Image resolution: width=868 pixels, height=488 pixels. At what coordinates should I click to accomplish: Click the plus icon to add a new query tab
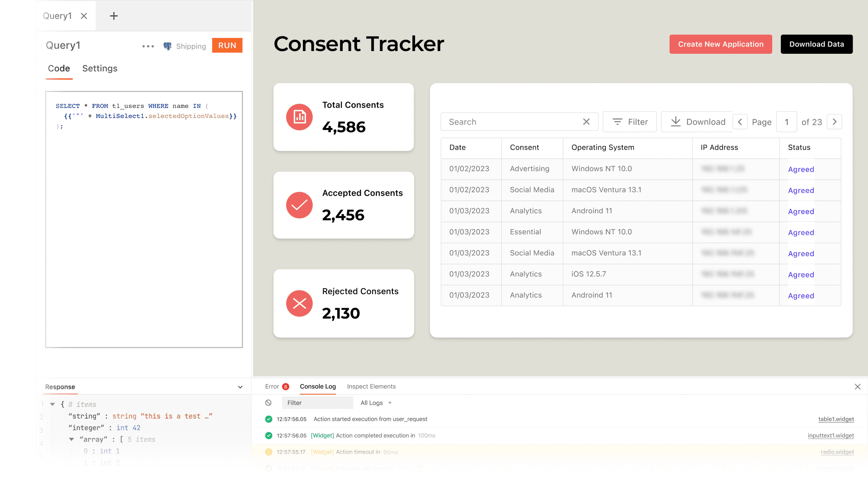tap(113, 16)
